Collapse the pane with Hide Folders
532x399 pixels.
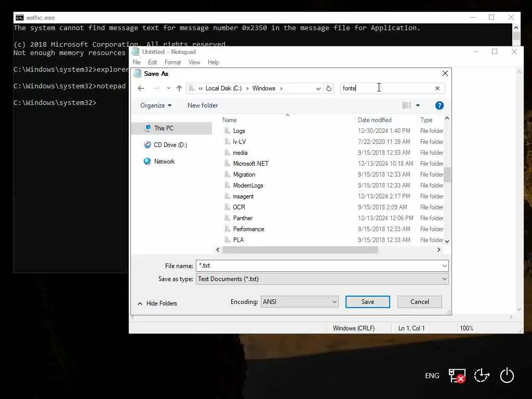[157, 303]
